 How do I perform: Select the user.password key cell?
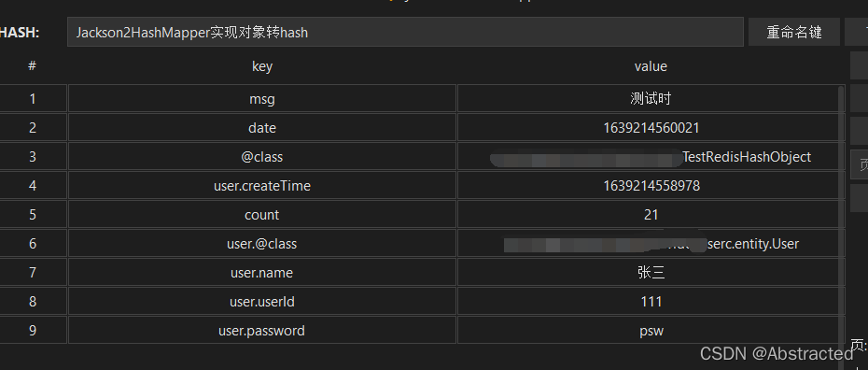pos(262,331)
